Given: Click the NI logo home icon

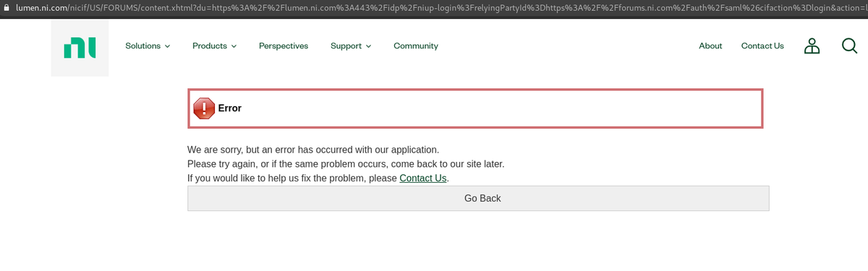Looking at the screenshot, I should (x=80, y=48).
